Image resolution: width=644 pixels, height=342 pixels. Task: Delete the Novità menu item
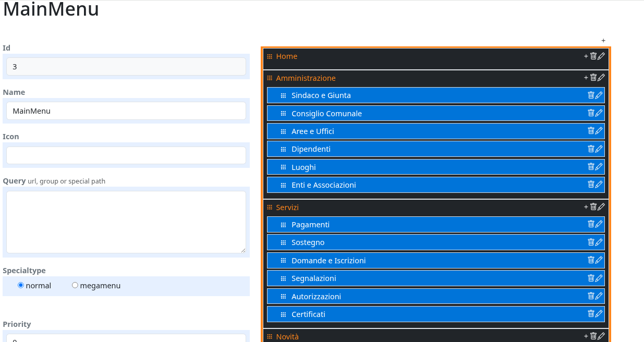[593, 336]
